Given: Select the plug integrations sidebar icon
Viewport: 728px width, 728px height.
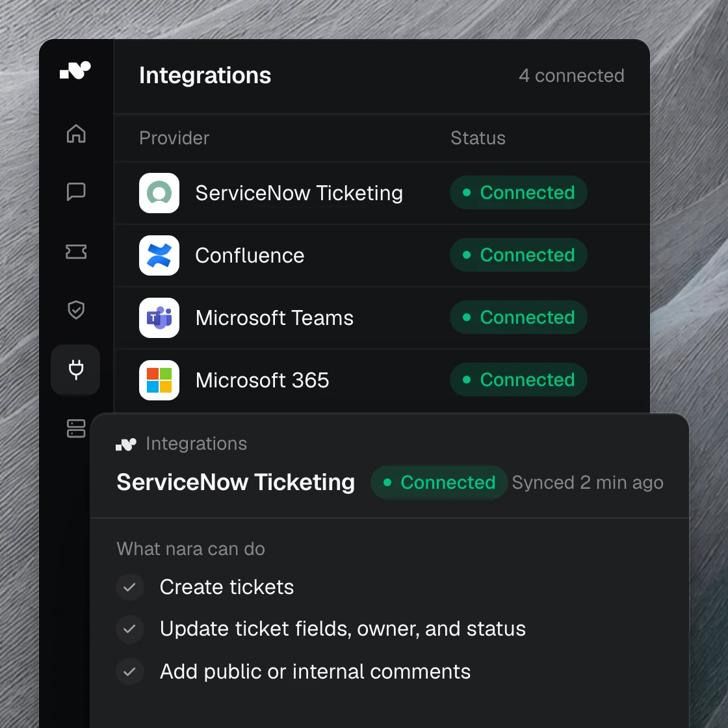Looking at the screenshot, I should point(75,370).
